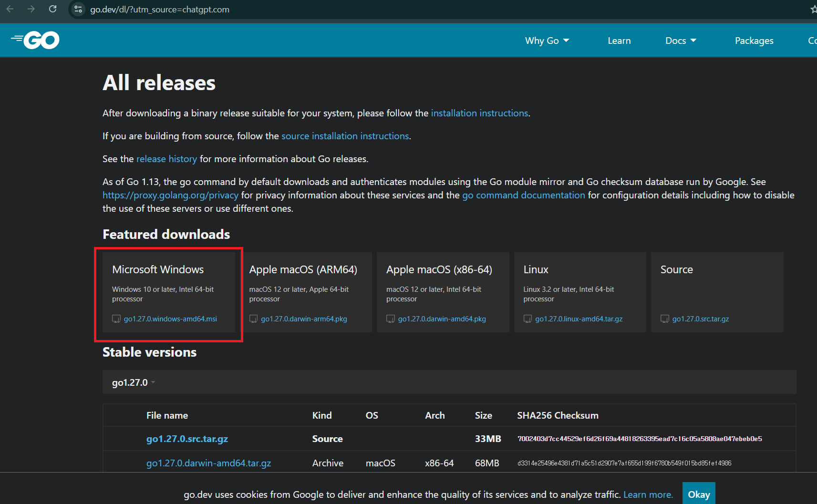The height and width of the screenshot is (504, 817).
Task: Open the installation instructions link
Action: pyautogui.click(x=479, y=113)
